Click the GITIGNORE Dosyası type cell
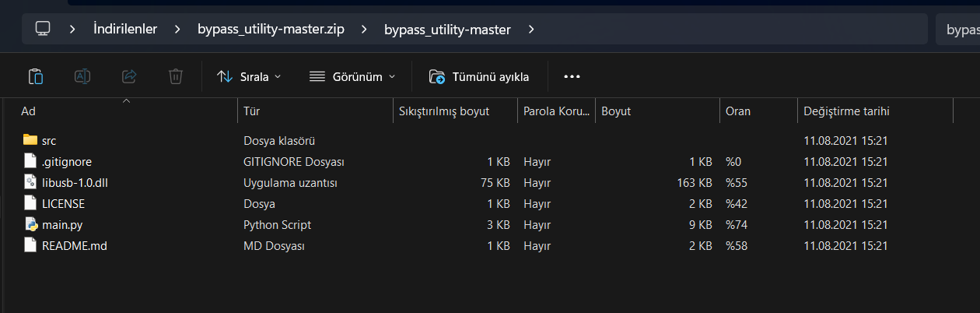 coord(294,162)
